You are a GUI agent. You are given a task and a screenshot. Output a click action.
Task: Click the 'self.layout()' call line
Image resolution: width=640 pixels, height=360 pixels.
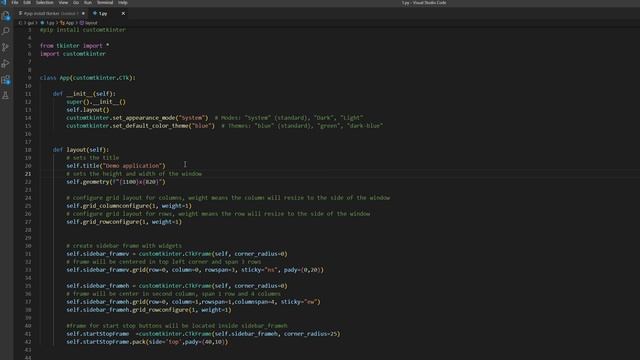point(88,110)
